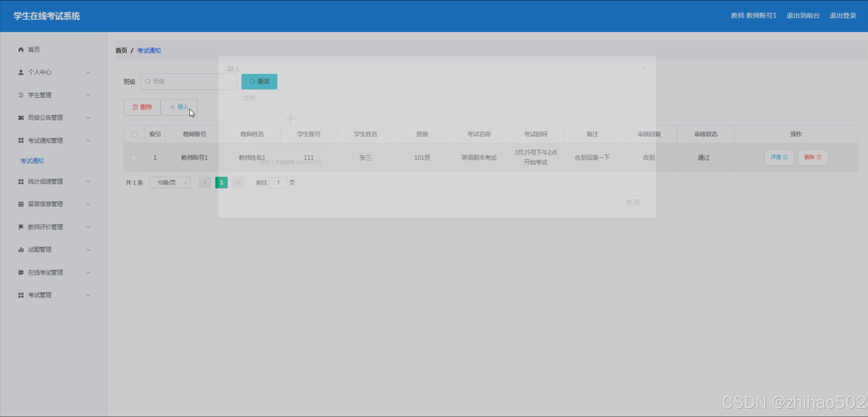Click the ticket icon beside 班级公告管理
This screenshot has height=417, width=868.
[x=21, y=118]
